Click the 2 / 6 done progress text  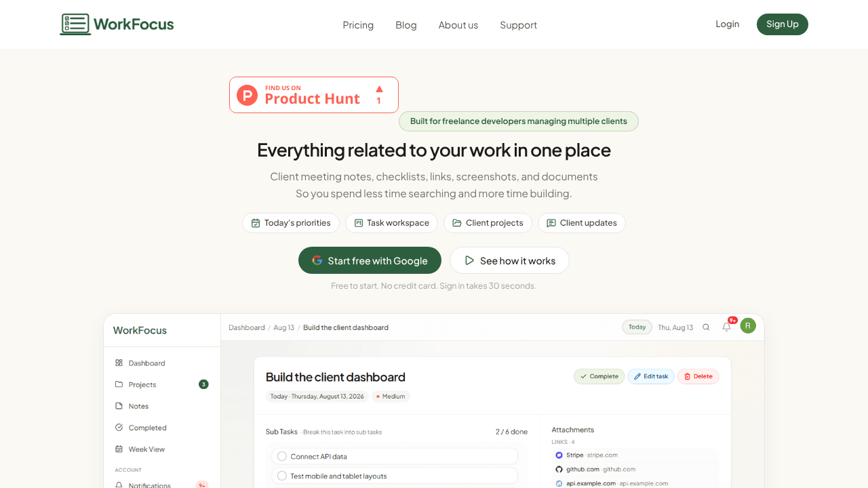(x=511, y=432)
